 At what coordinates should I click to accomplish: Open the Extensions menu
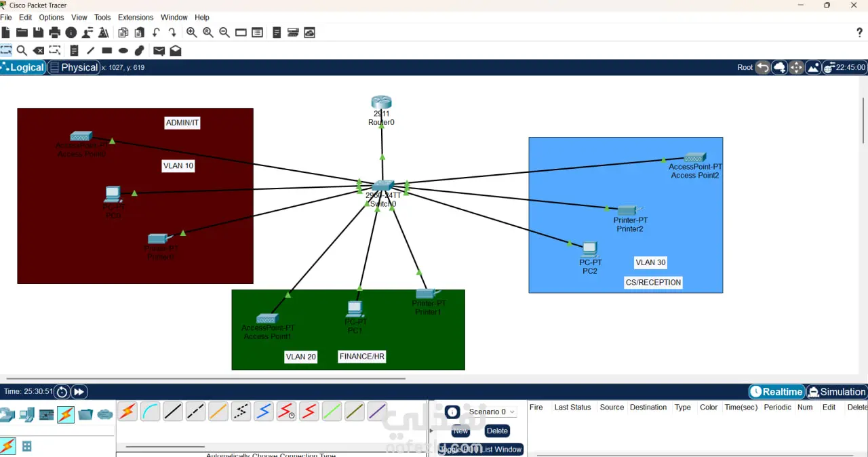[136, 17]
